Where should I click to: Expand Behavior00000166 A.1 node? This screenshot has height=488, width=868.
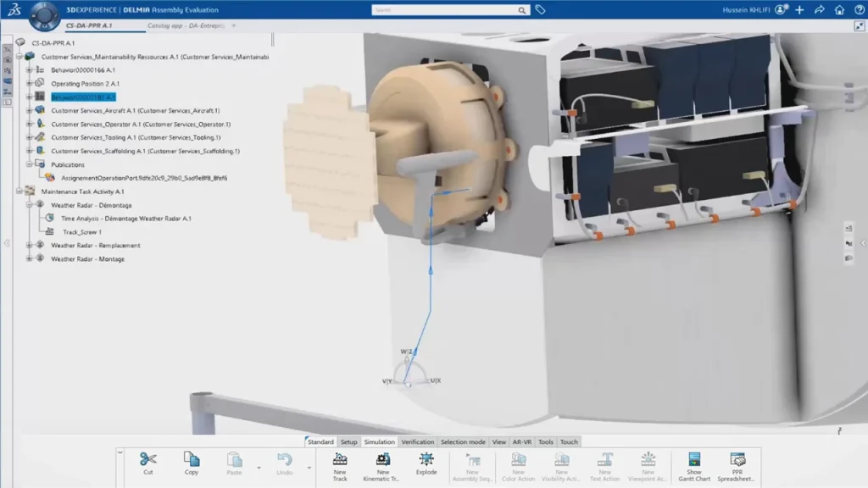(x=29, y=69)
